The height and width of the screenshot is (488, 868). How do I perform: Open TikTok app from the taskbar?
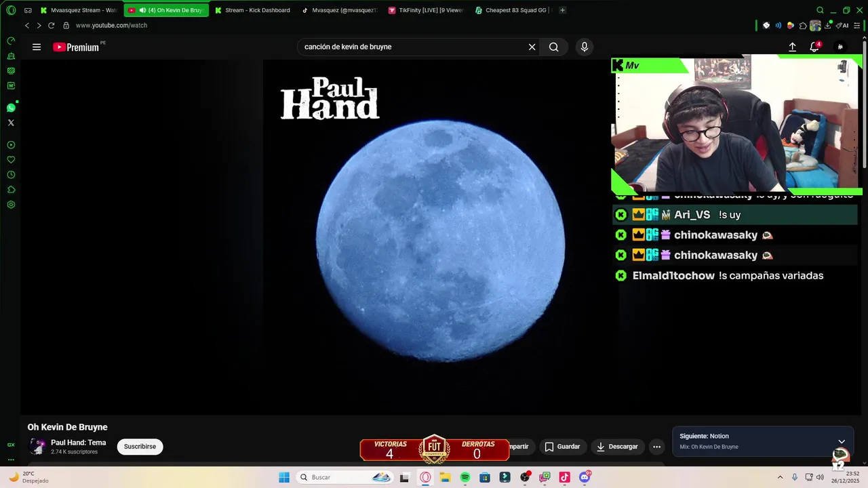[x=564, y=477]
